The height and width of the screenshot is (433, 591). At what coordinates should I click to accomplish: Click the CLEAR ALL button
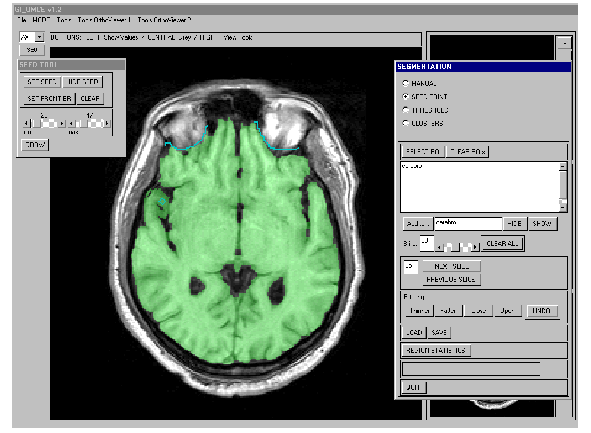tap(502, 243)
